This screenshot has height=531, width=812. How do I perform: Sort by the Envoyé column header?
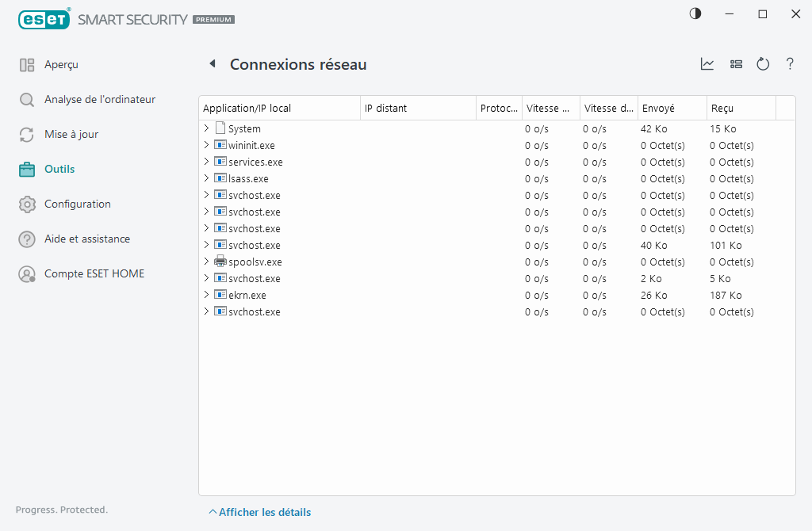[671, 108]
